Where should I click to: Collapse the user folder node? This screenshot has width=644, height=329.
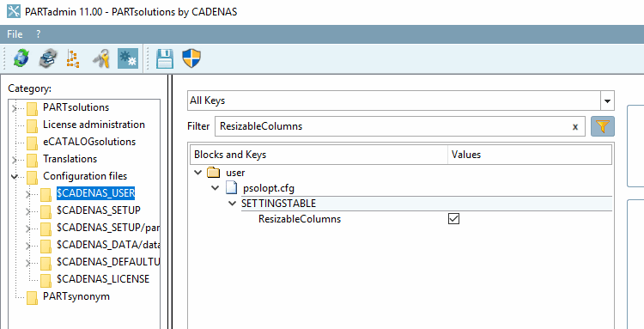[198, 172]
